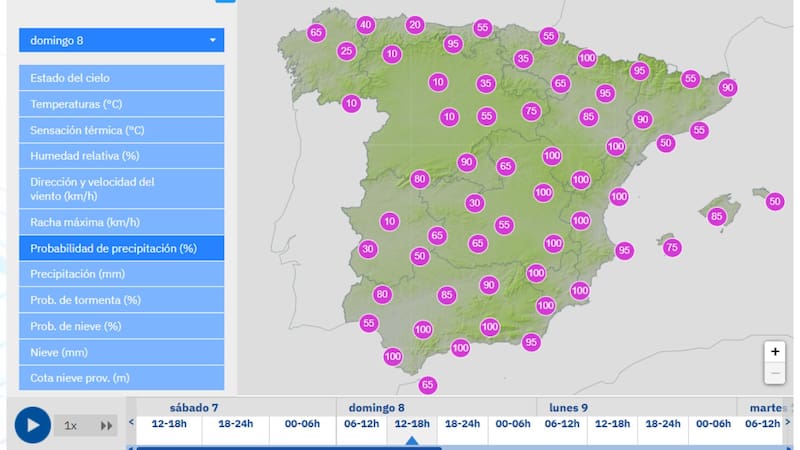Click the 80 marker west of Madrid

click(x=419, y=179)
